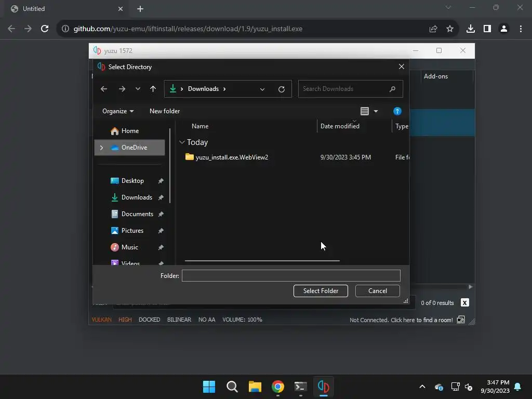
Task: Open Downloads in navigation pane
Action: click(137, 197)
